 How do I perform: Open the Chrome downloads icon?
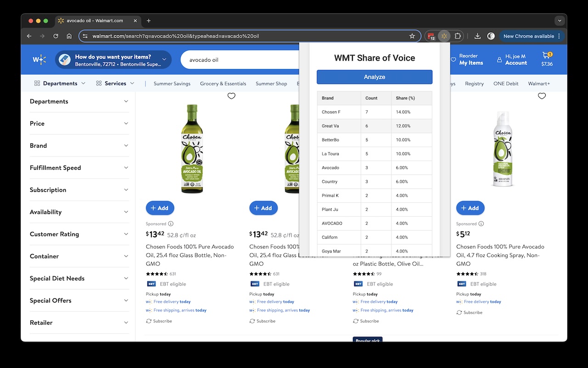tap(478, 36)
